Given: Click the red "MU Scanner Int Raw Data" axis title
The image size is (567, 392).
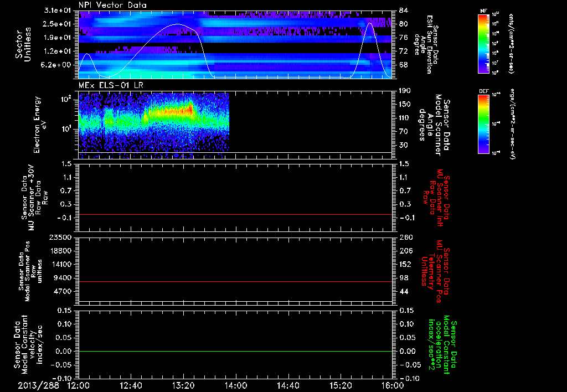Looking at the screenshot, I should pos(436,198).
